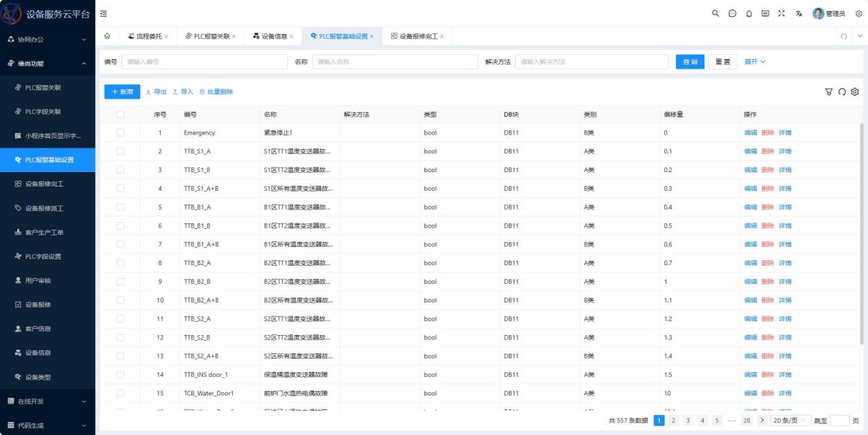The width and height of the screenshot is (868, 435).
Task: Click the administrator avatar picture
Action: [x=818, y=14]
